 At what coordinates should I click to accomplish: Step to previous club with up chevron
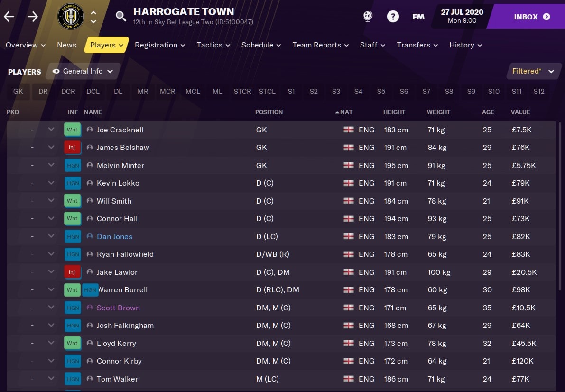[x=93, y=13]
